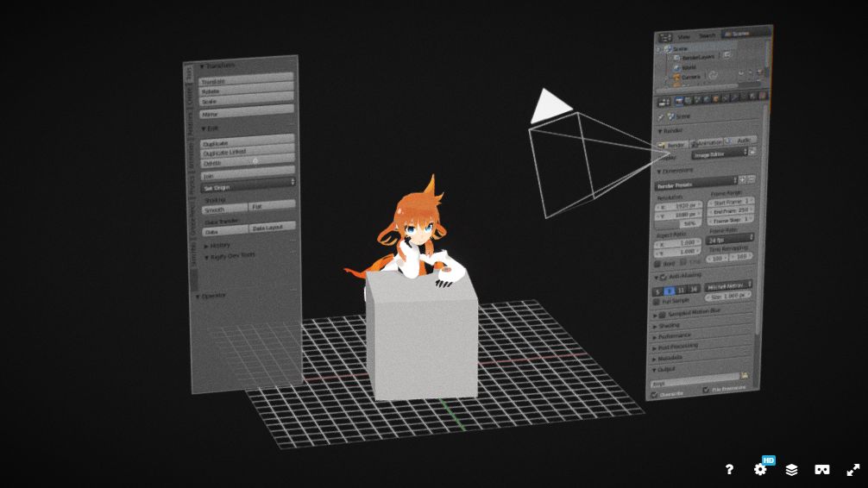Image resolution: width=868 pixels, height=488 pixels.
Task: Open the Render Presets dropdown
Action: pos(696,184)
